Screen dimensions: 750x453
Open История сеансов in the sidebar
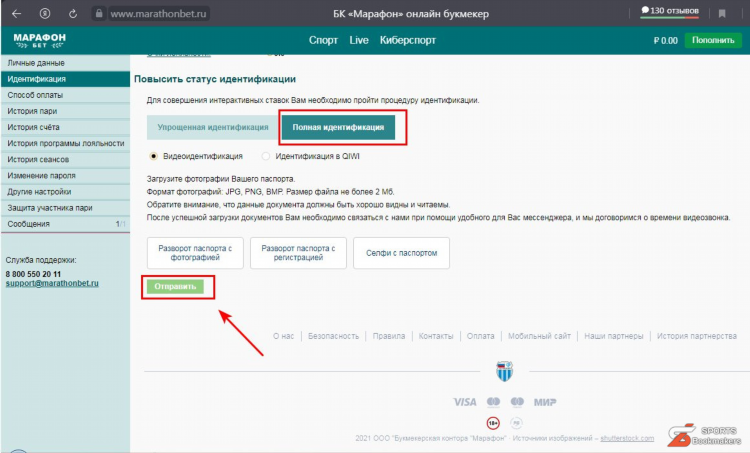click(x=65, y=159)
